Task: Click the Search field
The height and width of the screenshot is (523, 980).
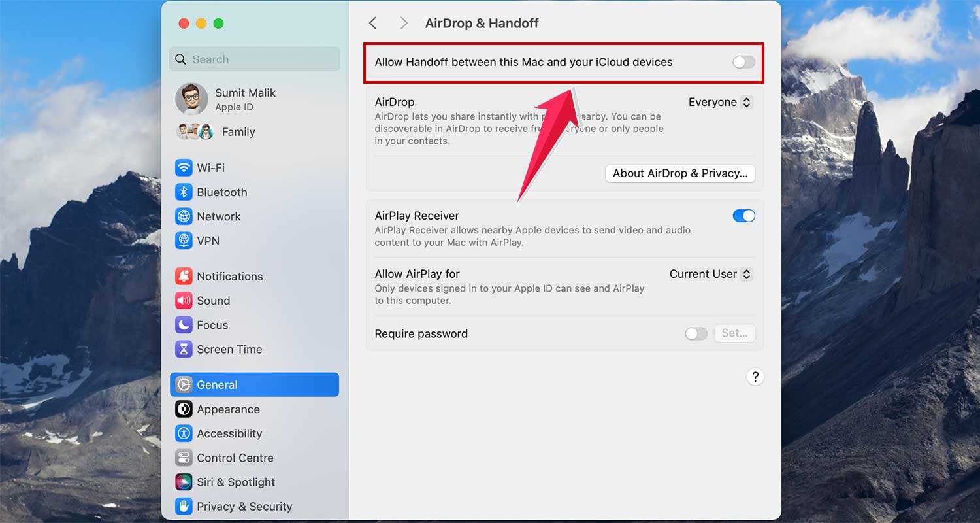Action: pyautogui.click(x=254, y=59)
